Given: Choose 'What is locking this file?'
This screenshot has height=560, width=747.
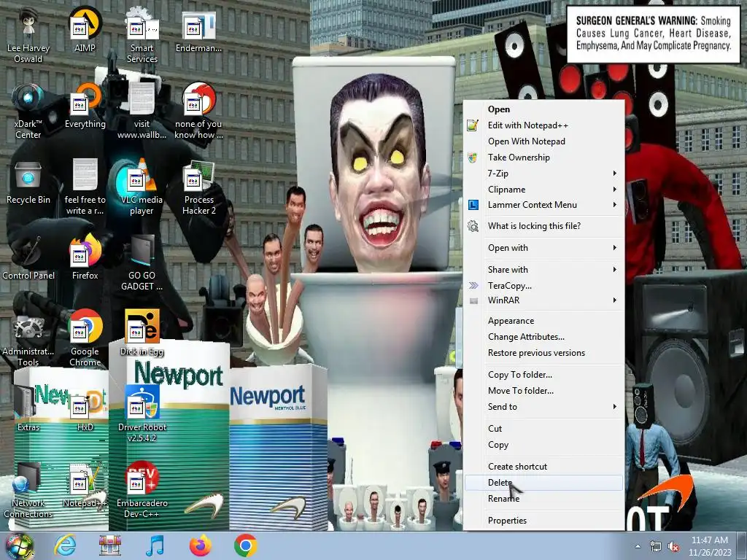Looking at the screenshot, I should point(543,226).
